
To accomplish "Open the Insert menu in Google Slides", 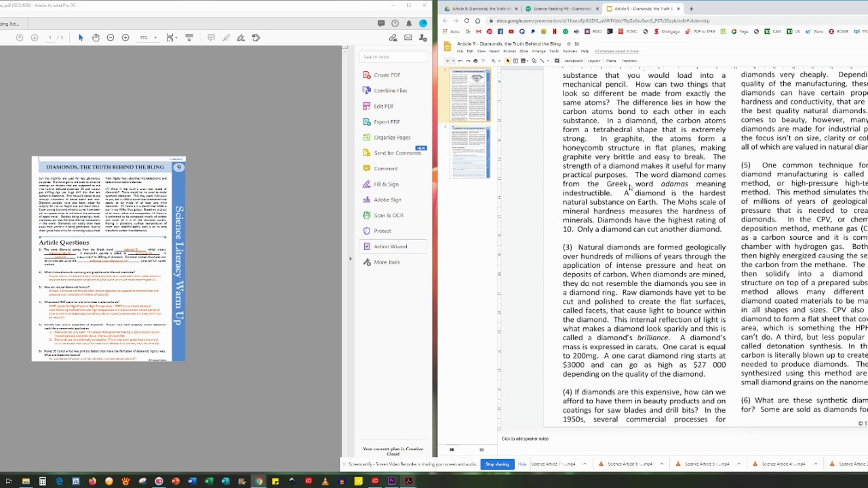I will pos(494,52).
